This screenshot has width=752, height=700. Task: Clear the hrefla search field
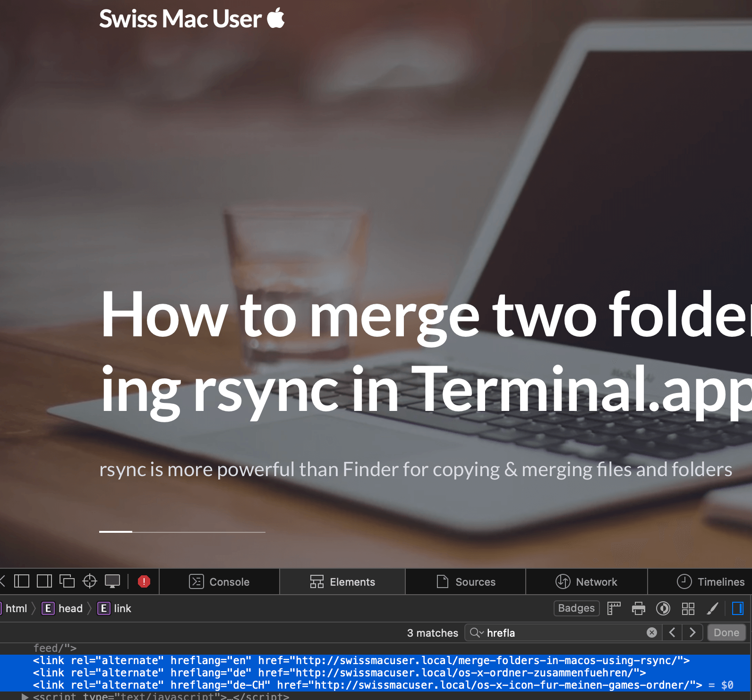652,632
